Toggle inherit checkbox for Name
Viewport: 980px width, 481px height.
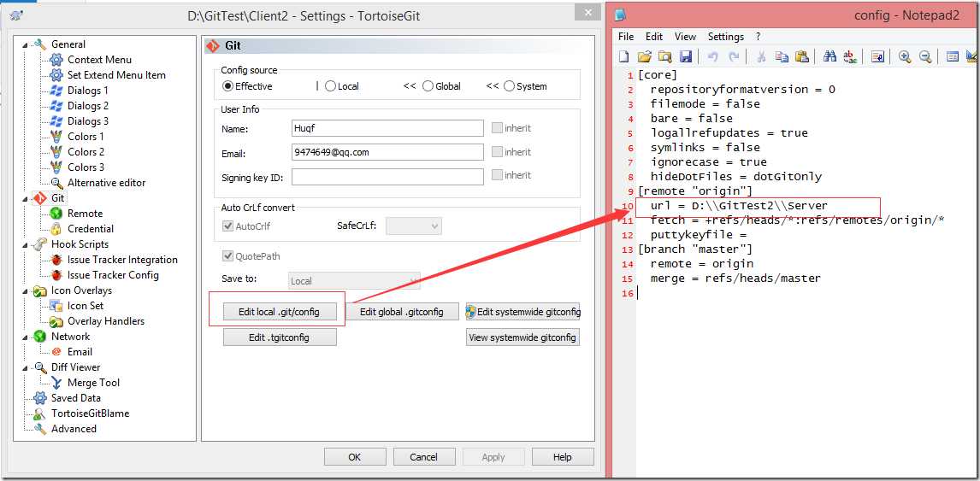point(497,128)
